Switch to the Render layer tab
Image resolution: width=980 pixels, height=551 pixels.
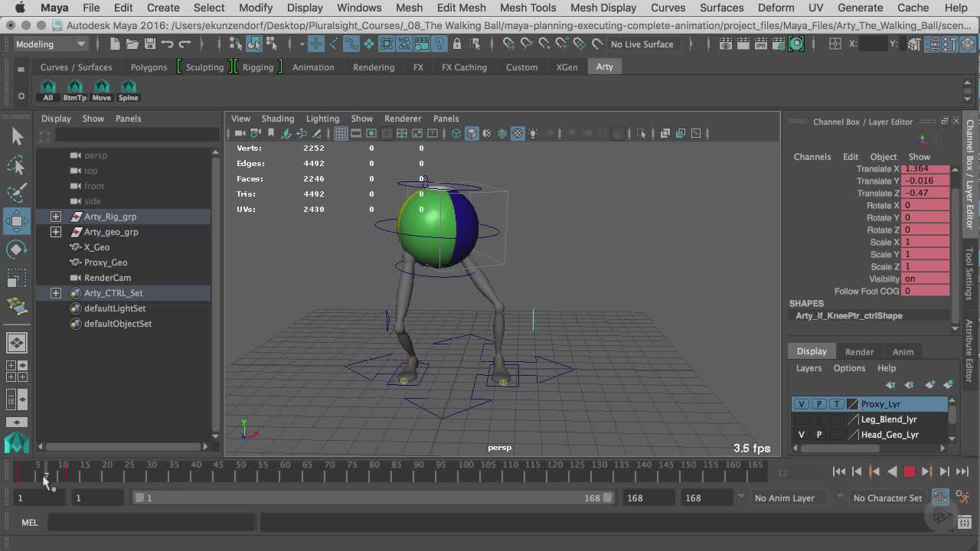tap(859, 352)
